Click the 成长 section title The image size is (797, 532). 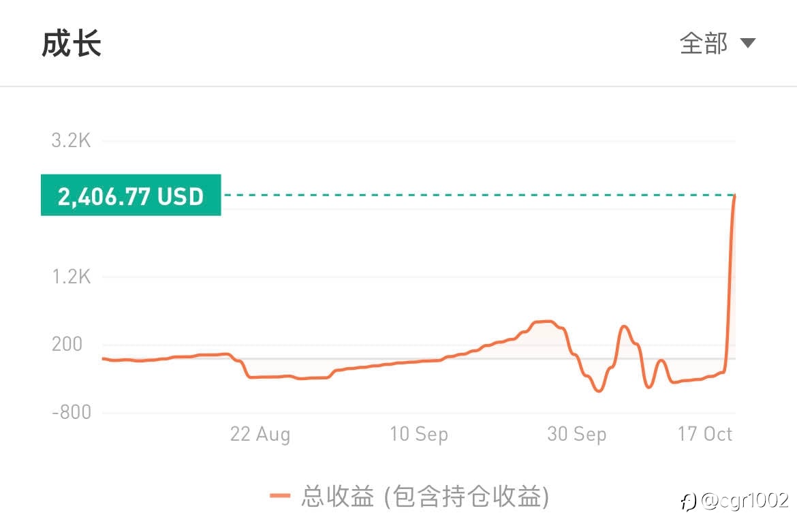(72, 44)
